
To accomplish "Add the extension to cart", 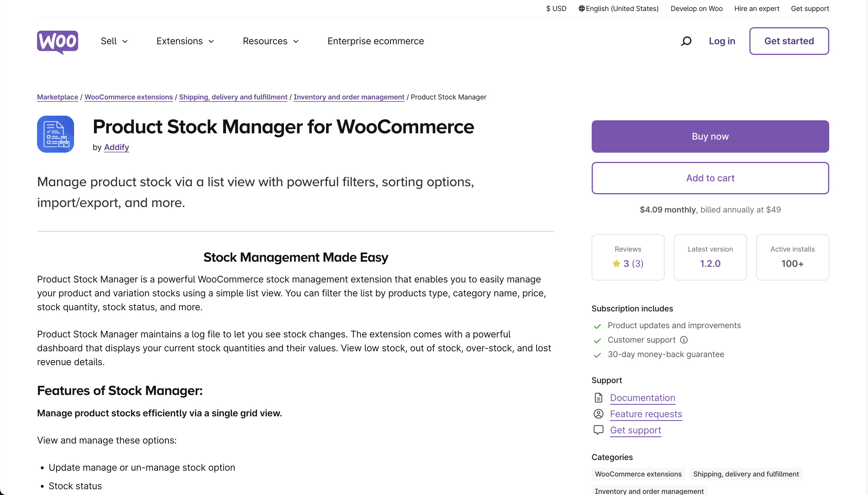I will click(710, 178).
